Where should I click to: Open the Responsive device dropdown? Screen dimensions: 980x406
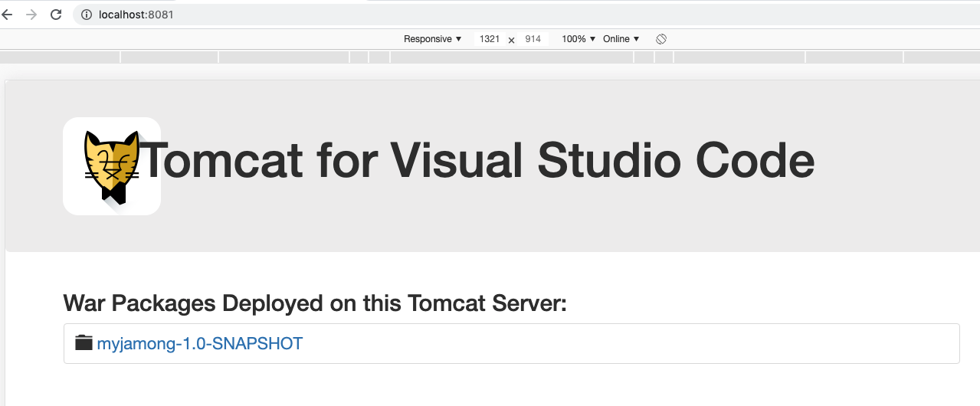(433, 39)
